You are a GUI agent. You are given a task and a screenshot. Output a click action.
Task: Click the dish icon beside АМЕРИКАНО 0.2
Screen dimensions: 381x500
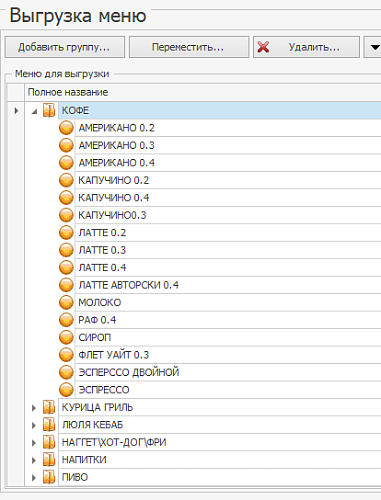tap(66, 128)
